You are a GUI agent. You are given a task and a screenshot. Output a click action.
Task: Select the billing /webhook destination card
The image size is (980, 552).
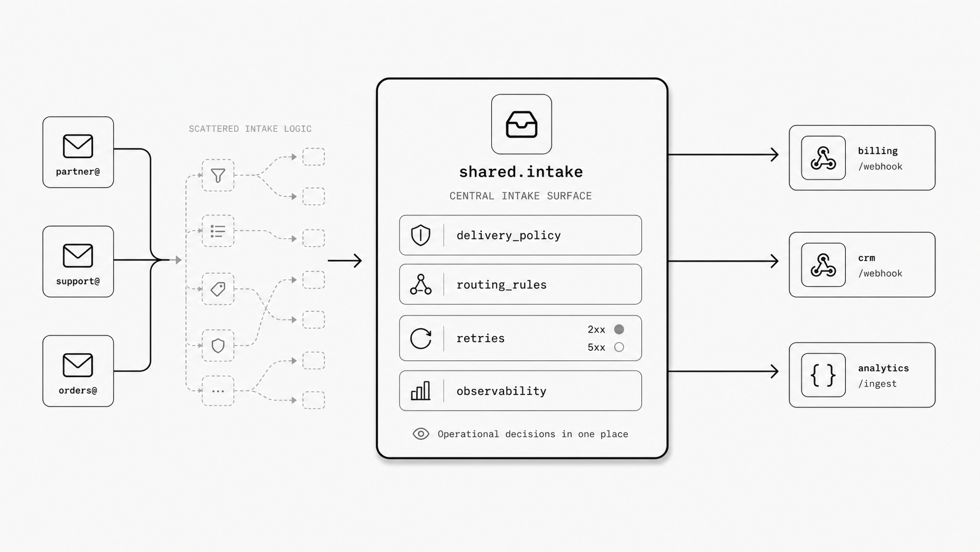coord(862,158)
